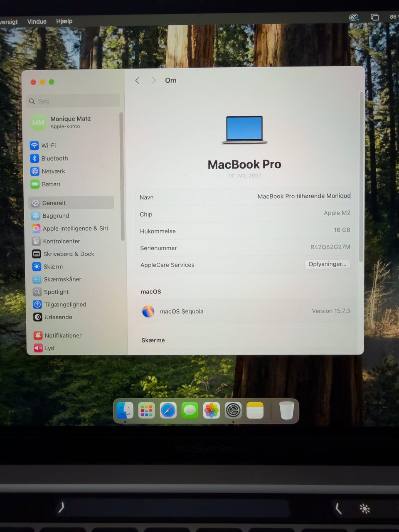Open the Hjælp menu
This screenshot has height=532, width=399.
click(64, 21)
